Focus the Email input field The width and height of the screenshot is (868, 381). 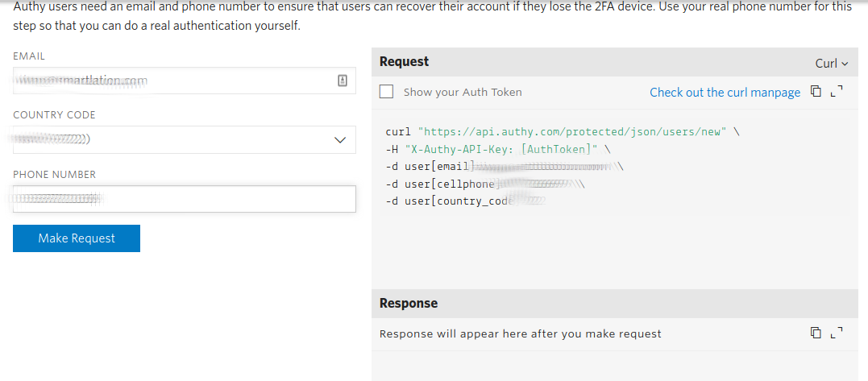[185, 81]
